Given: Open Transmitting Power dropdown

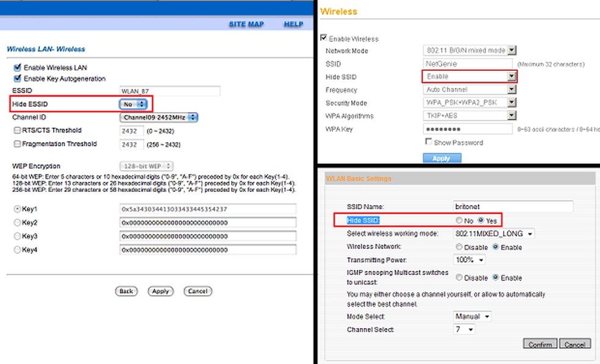Looking at the screenshot, I should (470, 260).
